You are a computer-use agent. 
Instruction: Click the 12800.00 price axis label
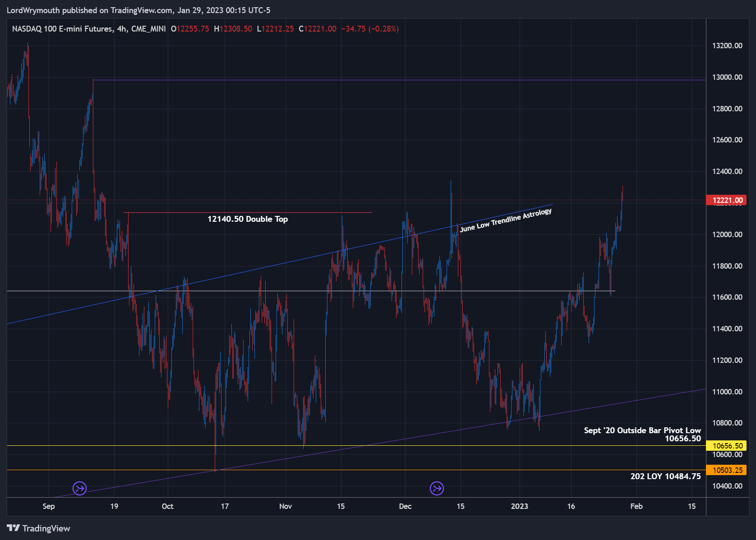coord(727,109)
